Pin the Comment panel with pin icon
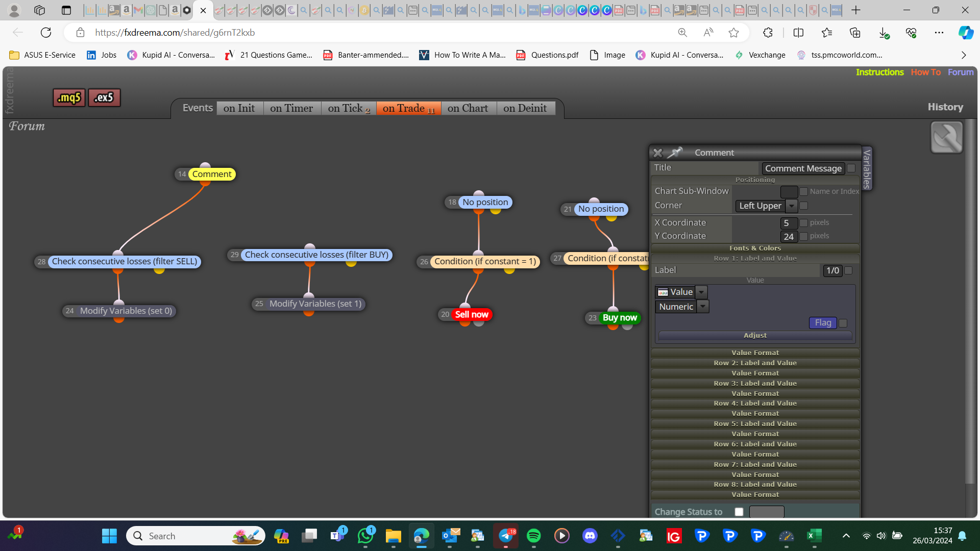The image size is (980, 551). click(x=675, y=153)
